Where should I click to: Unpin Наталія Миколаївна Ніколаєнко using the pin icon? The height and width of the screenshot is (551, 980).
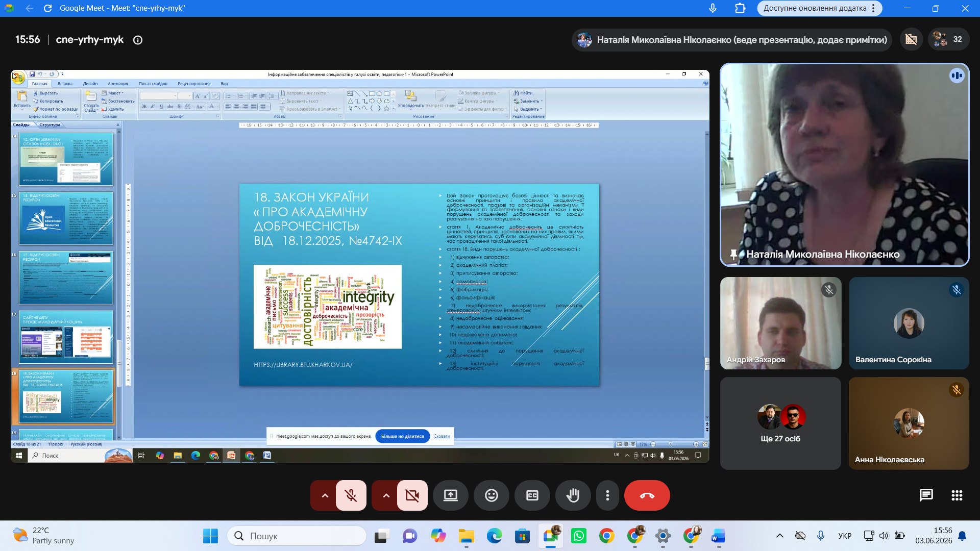click(x=733, y=254)
